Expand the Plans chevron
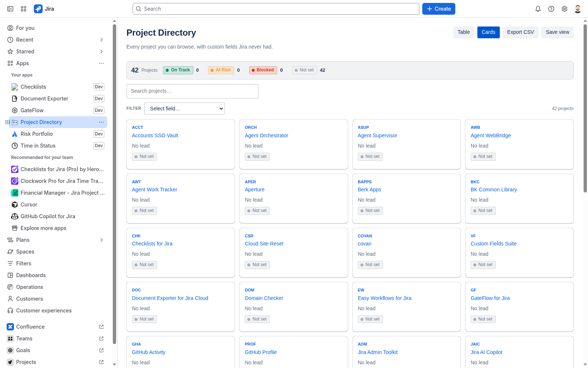This screenshot has width=588, height=368. point(101,240)
